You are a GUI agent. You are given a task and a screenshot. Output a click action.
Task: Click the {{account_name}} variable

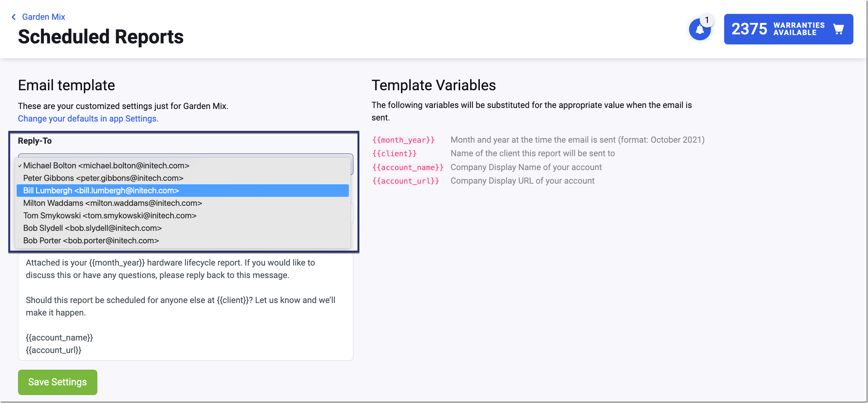point(408,167)
